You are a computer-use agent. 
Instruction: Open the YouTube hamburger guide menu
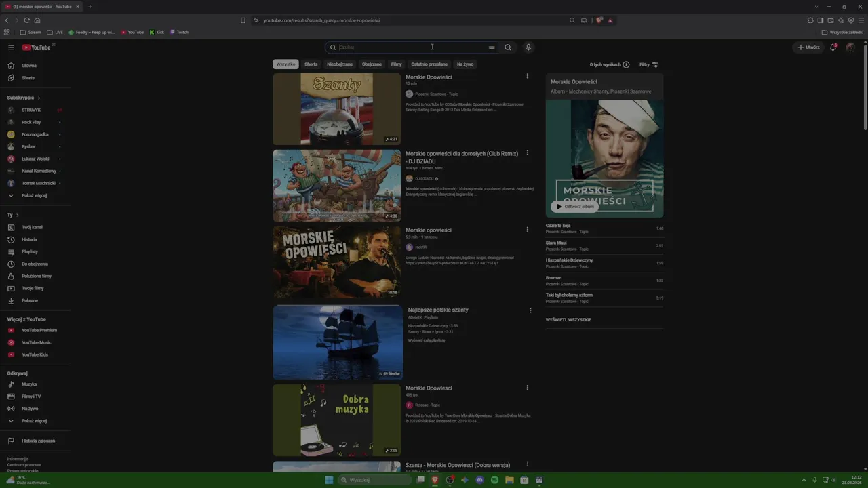click(x=11, y=47)
